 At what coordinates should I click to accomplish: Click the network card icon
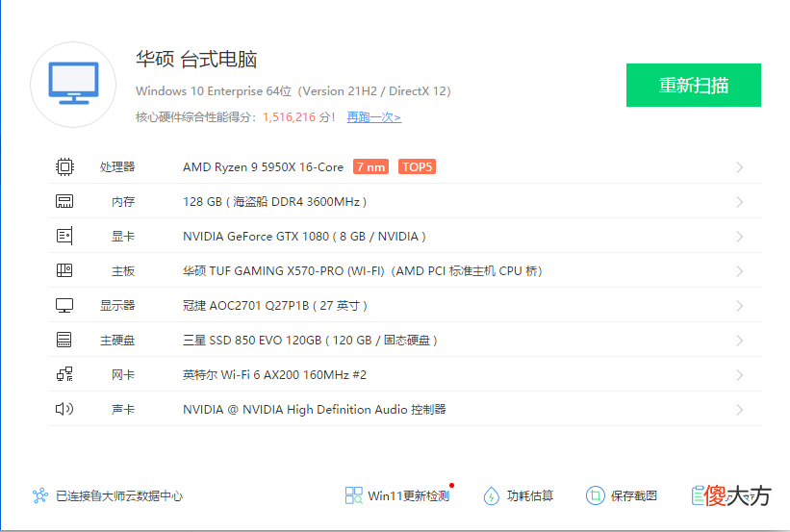coord(64,374)
